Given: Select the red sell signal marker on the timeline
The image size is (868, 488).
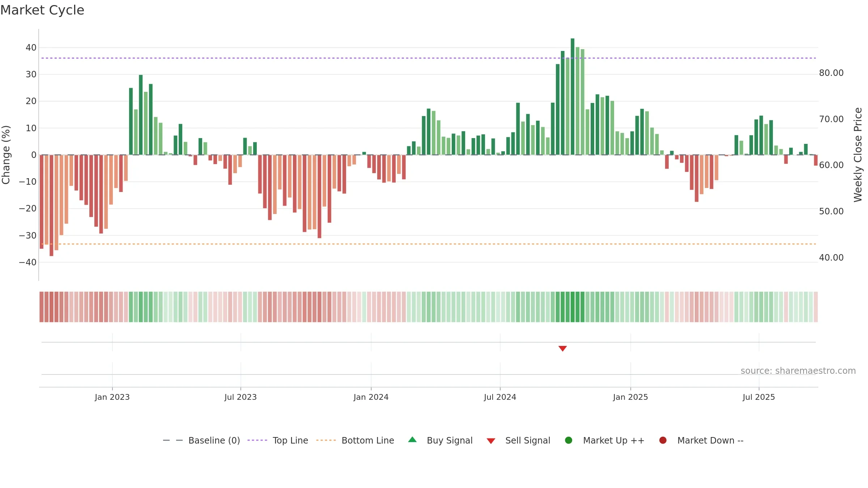Looking at the screenshot, I should pyautogui.click(x=562, y=348).
